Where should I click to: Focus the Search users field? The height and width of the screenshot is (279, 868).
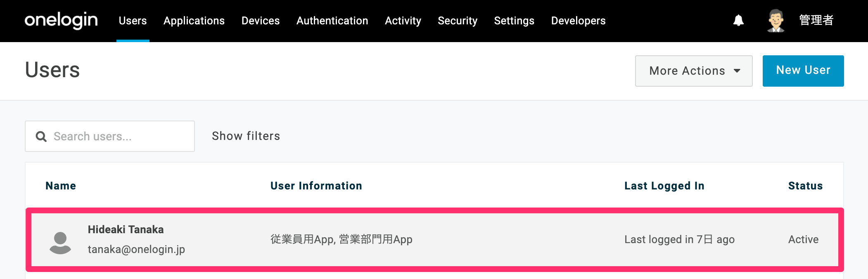point(110,136)
